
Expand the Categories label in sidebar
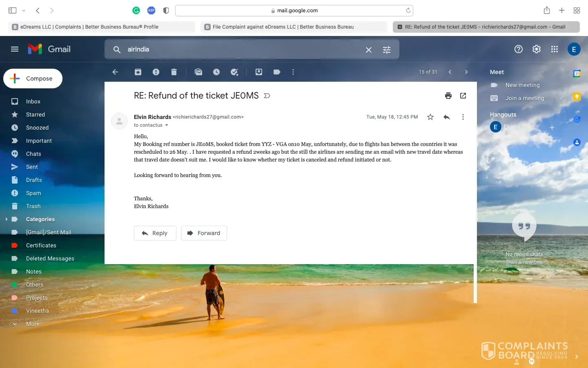click(x=7, y=219)
